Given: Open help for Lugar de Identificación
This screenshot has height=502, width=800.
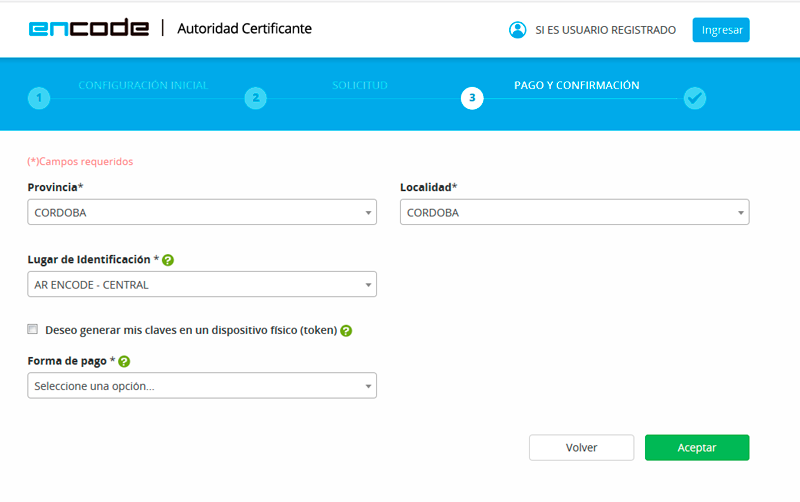Looking at the screenshot, I should point(168,260).
